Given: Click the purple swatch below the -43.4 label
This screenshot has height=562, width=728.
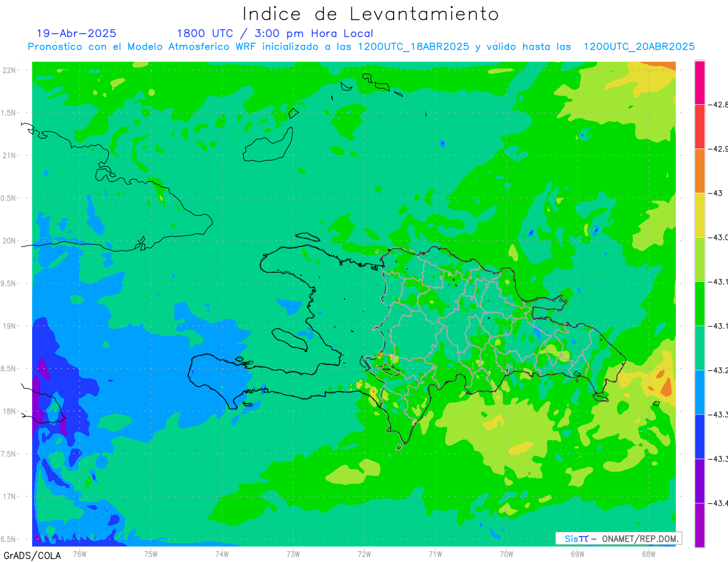Looking at the screenshot, I should (x=699, y=525).
